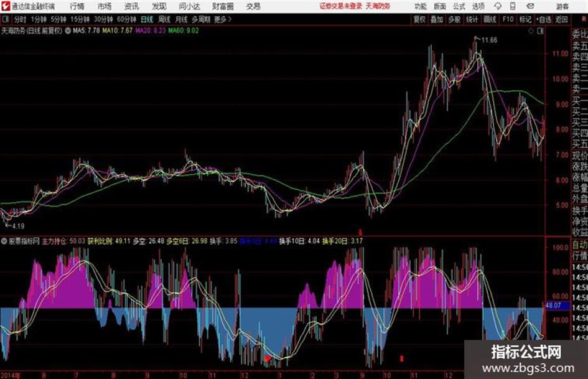Switch to 1分钟 chart period
Screen dimensions: 588x379
tap(39, 19)
